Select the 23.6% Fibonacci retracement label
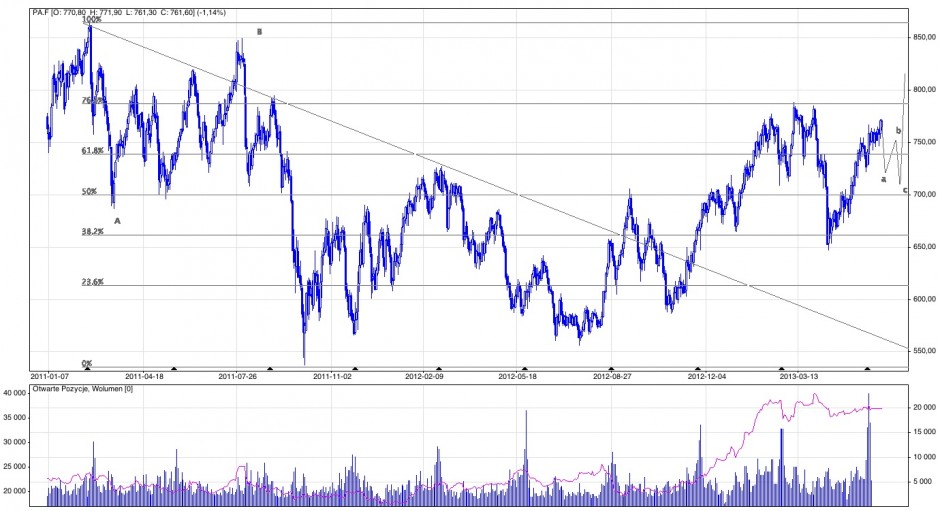The width and height of the screenshot is (940, 511). tap(92, 282)
